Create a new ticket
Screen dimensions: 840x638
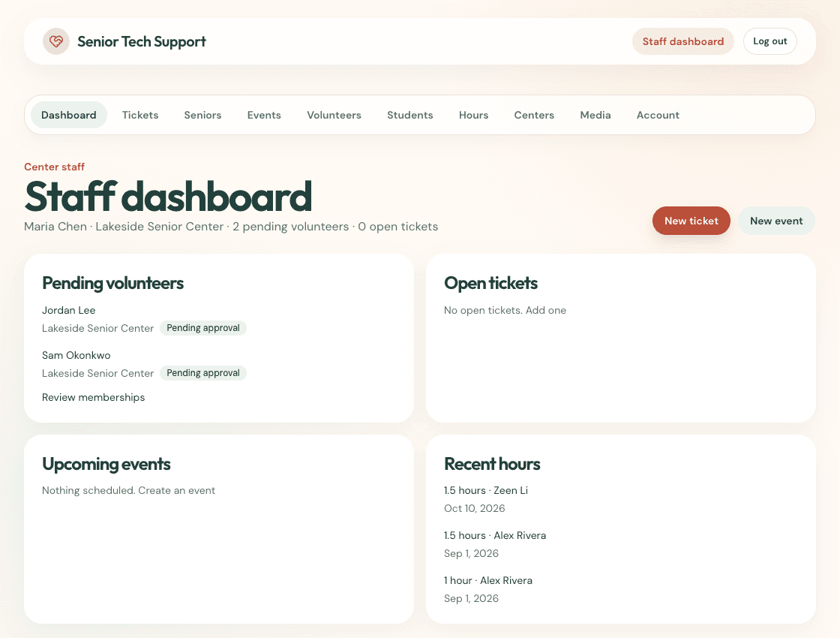tap(691, 221)
